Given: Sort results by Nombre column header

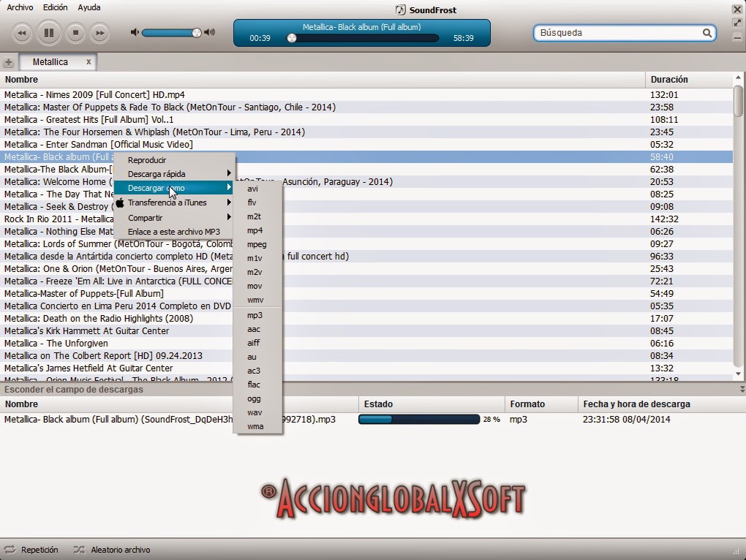Looking at the screenshot, I should point(323,80).
